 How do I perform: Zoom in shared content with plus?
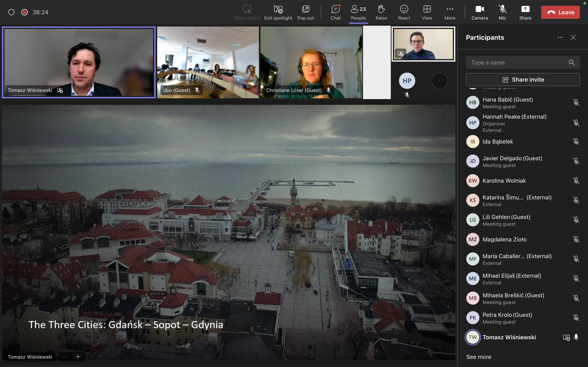tap(78, 357)
